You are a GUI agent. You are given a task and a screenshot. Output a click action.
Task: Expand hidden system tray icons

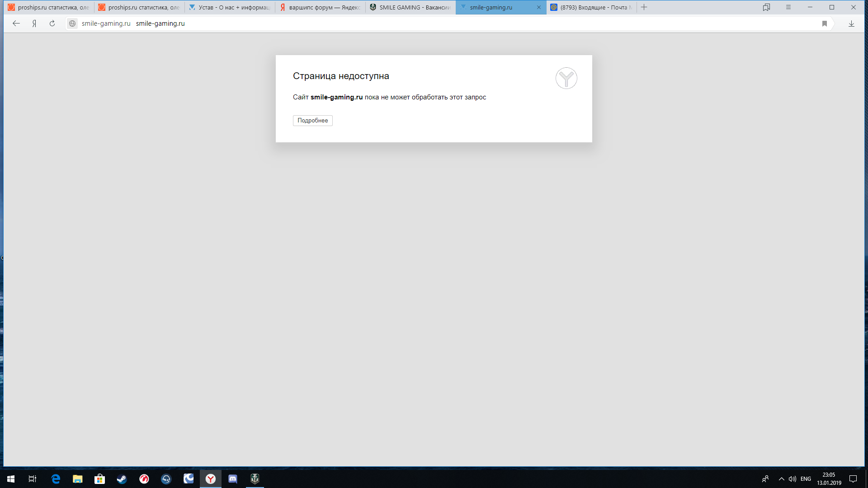(781, 479)
